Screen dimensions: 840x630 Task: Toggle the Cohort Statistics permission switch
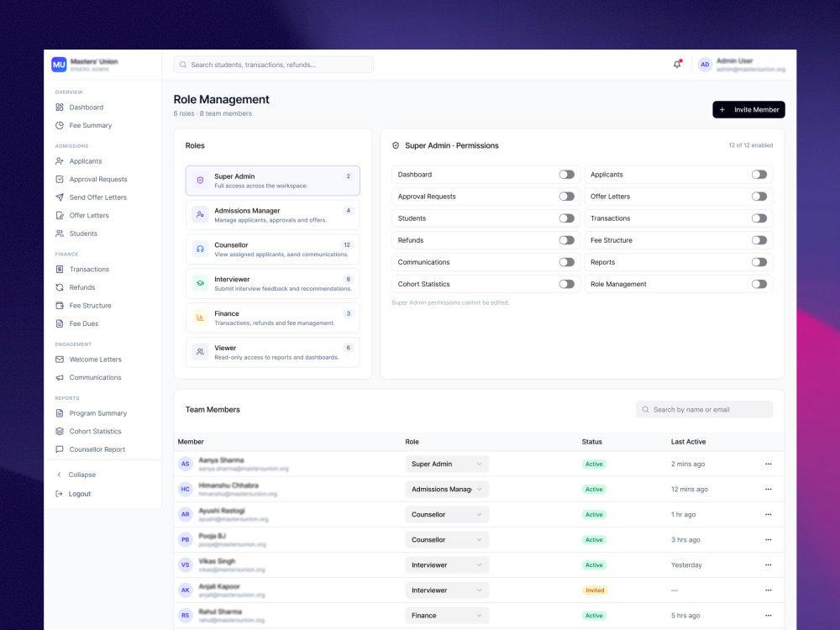566,284
